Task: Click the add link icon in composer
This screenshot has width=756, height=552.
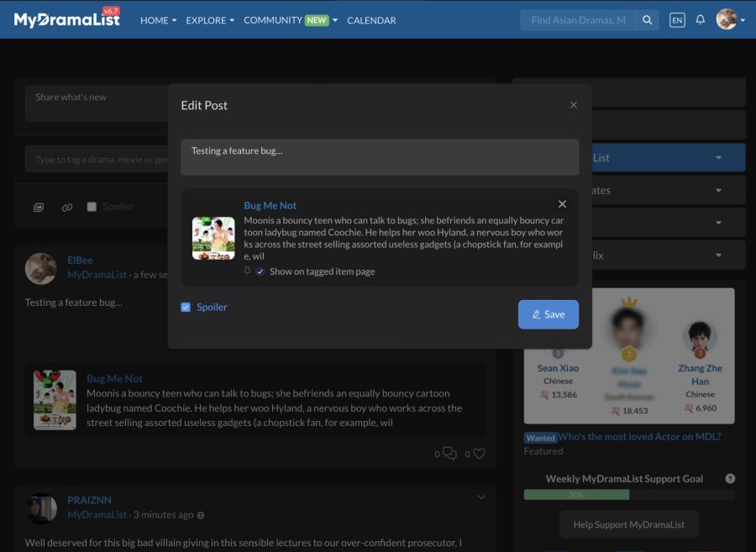Action: click(67, 208)
